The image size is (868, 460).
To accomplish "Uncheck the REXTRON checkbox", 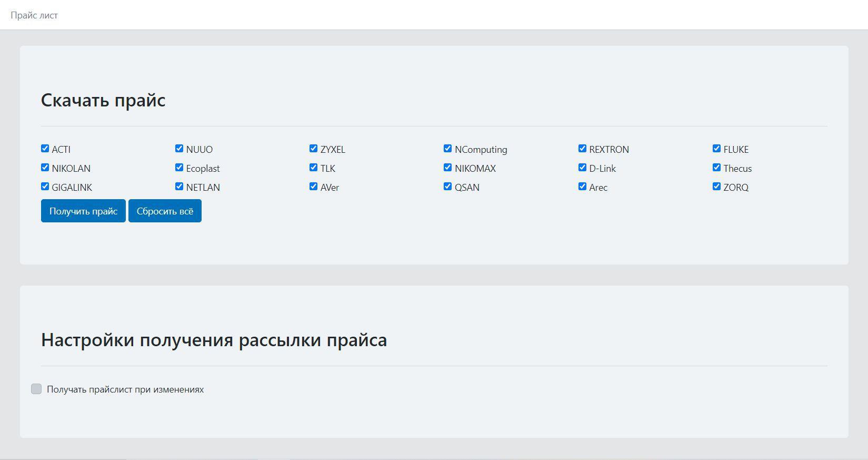I will (582, 149).
